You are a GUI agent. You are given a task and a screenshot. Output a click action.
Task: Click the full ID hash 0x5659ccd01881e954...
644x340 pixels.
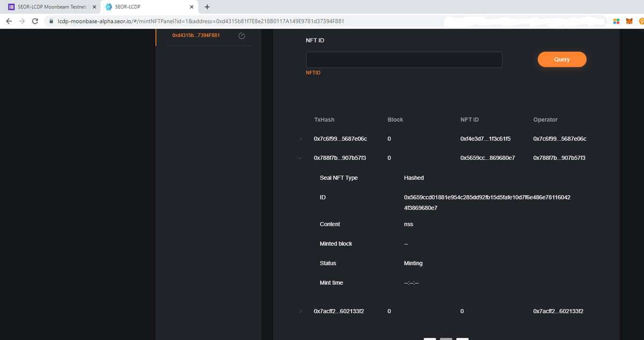[x=487, y=202]
